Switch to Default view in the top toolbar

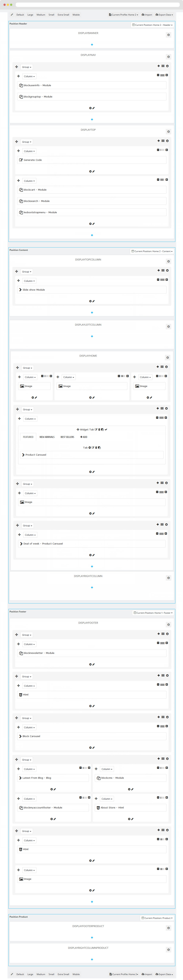20,15
